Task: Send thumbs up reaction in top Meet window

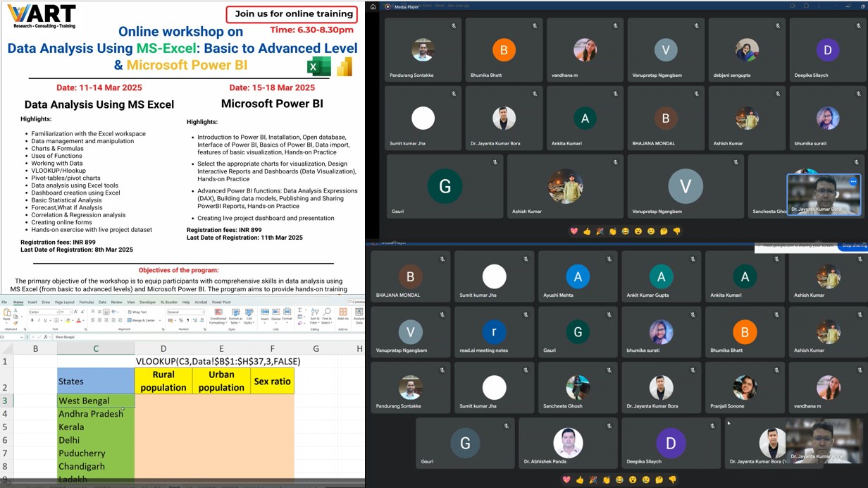Action: 587,231
